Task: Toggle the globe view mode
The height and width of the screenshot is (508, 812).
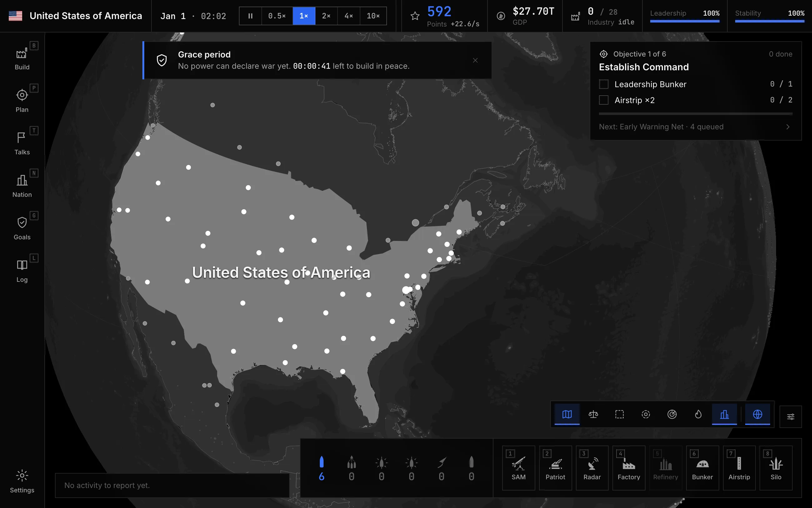Action: click(758, 414)
